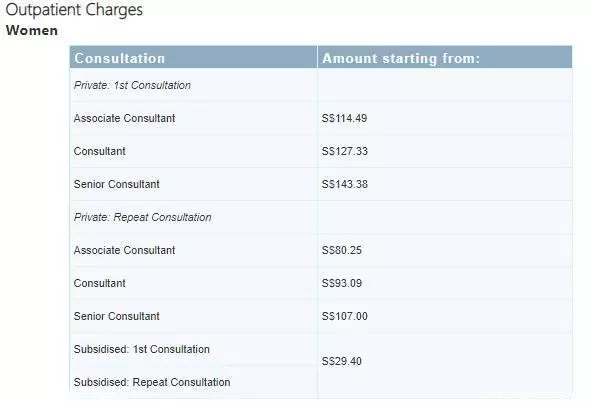Click first Senior Consultant row label
Image resolution: width=593 pixels, height=407 pixels.
(116, 184)
